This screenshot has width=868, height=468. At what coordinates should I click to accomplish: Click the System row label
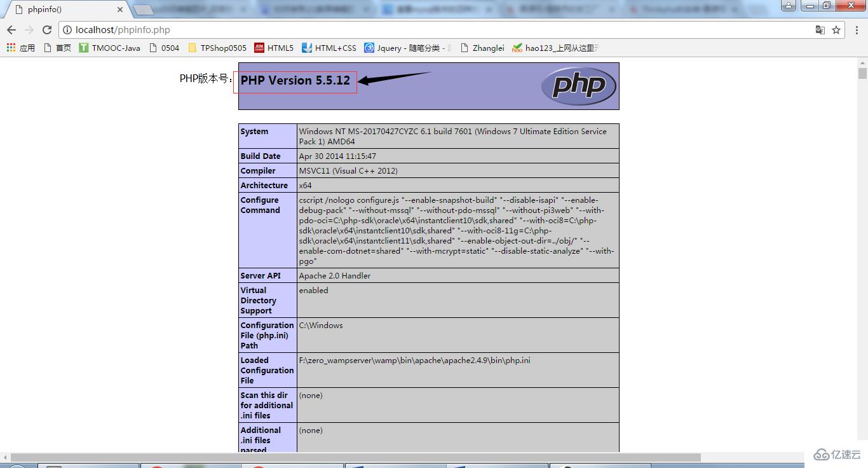tap(254, 132)
